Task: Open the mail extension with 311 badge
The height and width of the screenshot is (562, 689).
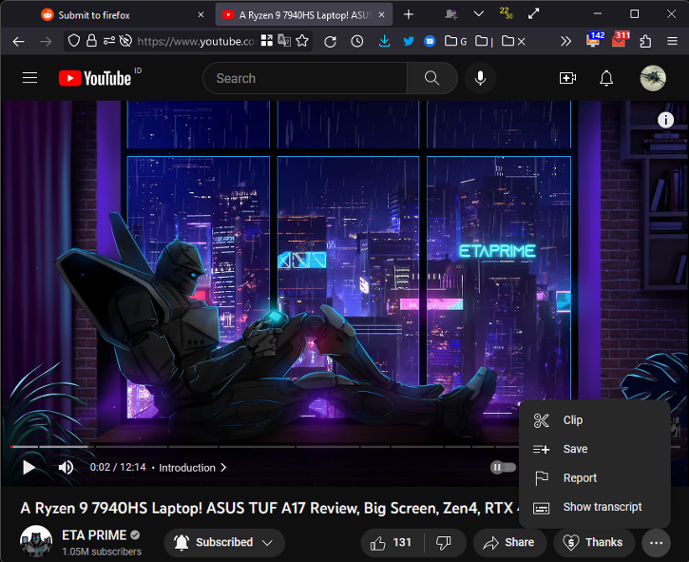Action: click(x=620, y=40)
